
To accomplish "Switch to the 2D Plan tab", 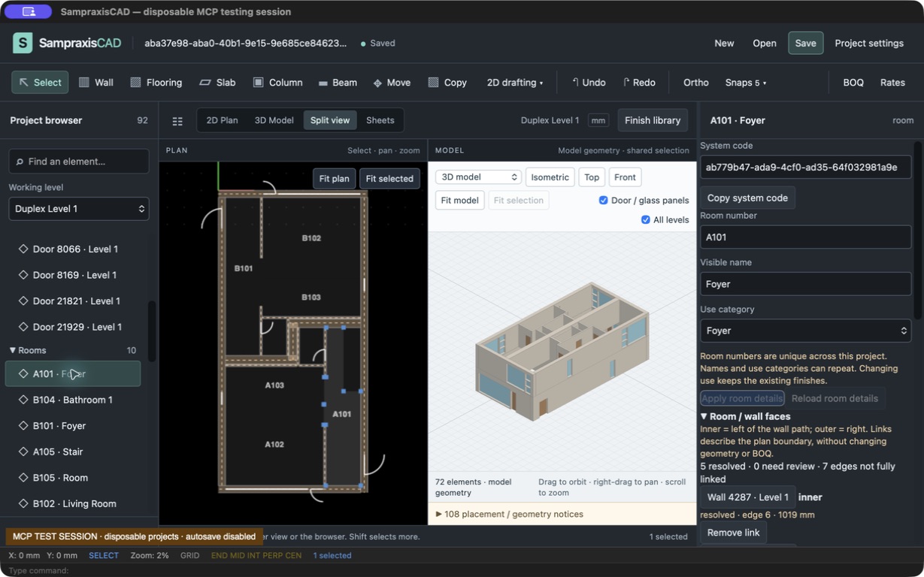I will coord(222,120).
